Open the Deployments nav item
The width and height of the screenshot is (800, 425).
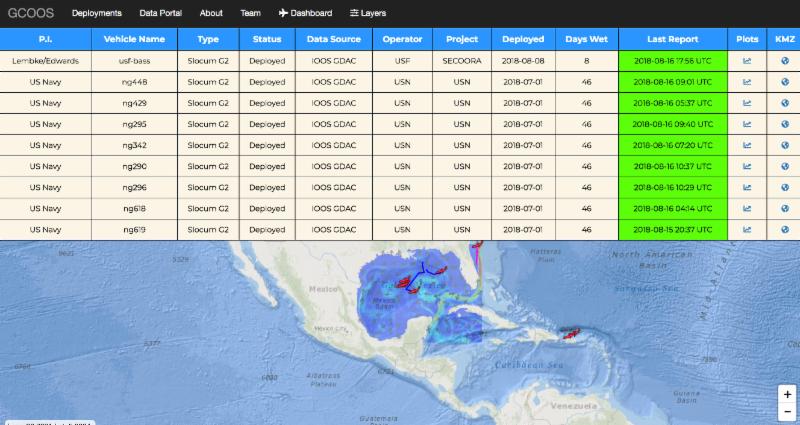click(96, 13)
